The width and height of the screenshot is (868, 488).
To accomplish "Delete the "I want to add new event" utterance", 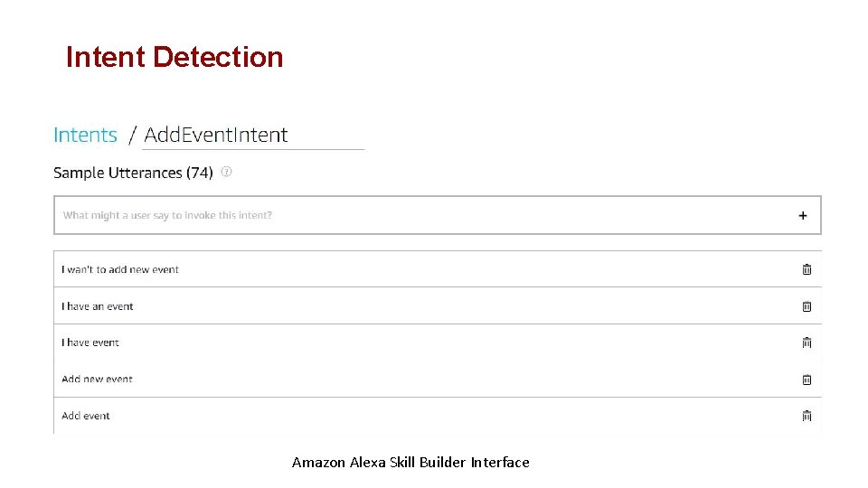I will click(x=807, y=269).
